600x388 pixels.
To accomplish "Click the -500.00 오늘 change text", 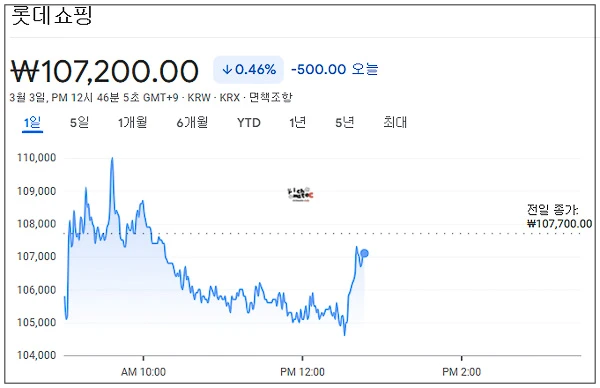I will [x=334, y=69].
